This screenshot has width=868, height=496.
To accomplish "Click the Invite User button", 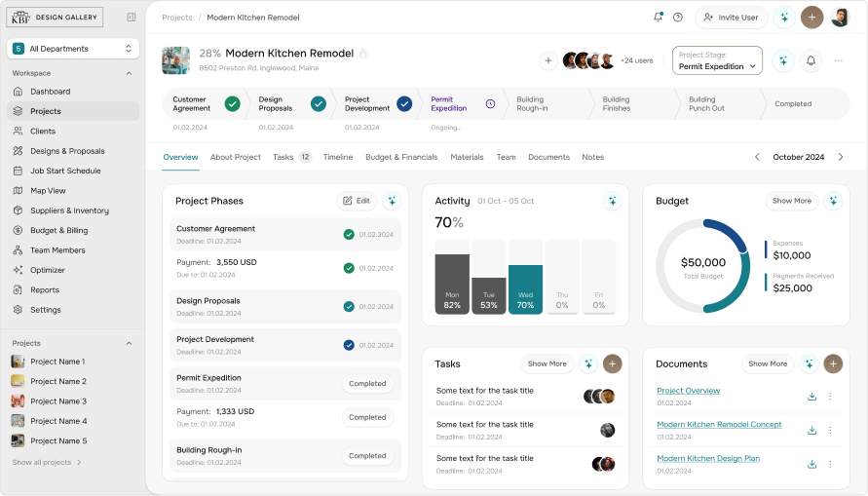I will (x=731, y=18).
